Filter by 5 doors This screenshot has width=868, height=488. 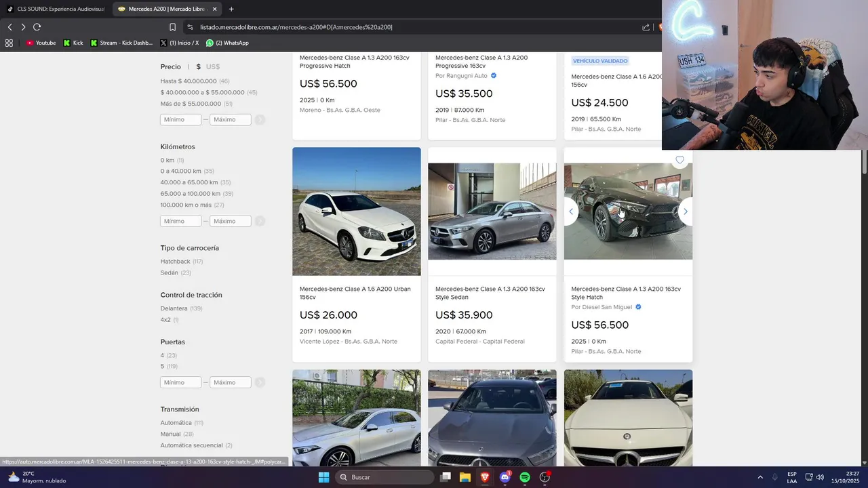[x=162, y=367]
